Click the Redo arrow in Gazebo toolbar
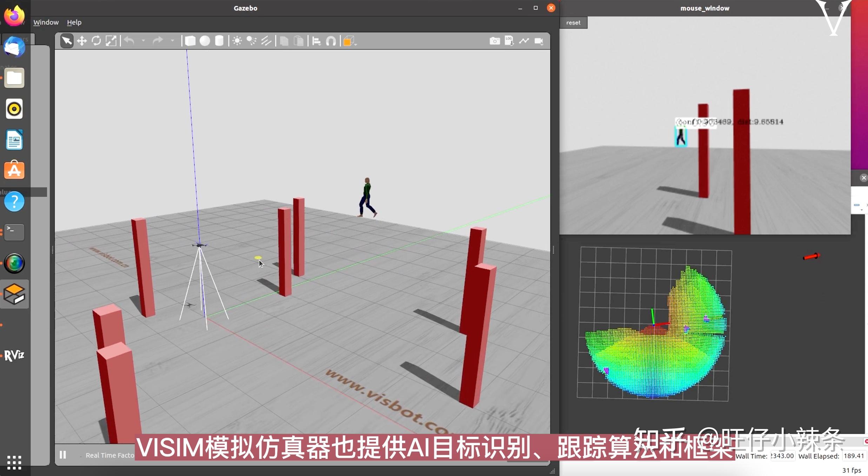 (158, 41)
